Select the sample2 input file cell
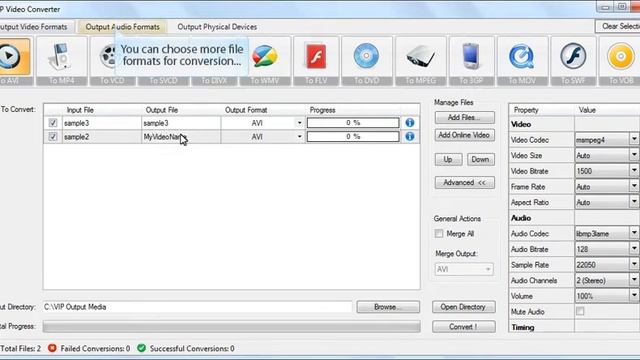Screen dimensions: 640x360 click(102, 137)
